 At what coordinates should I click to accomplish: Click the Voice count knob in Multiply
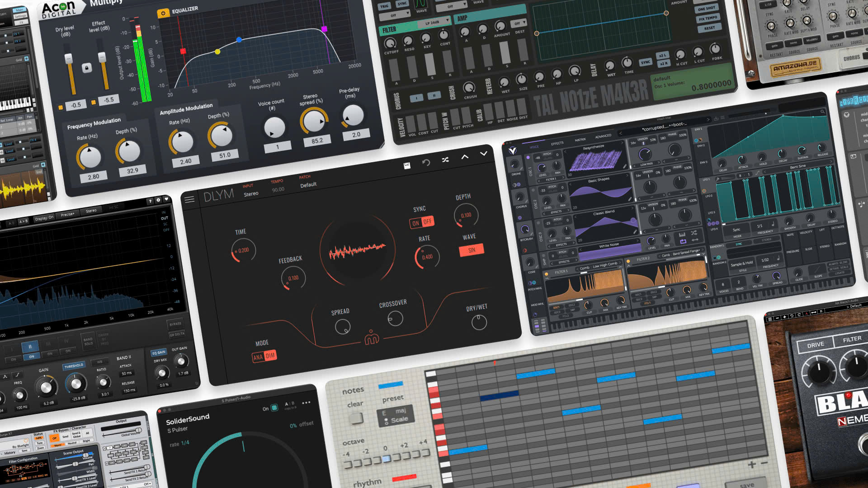[274, 128]
